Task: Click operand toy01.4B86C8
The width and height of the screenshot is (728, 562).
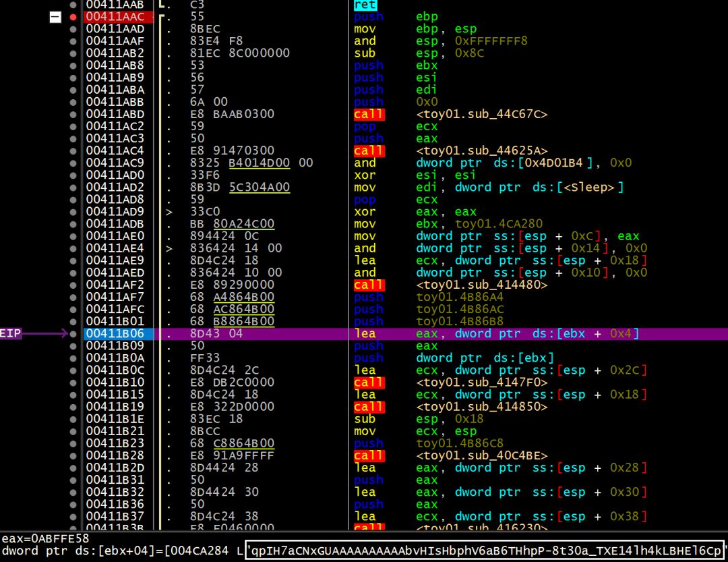Action: 460,443
